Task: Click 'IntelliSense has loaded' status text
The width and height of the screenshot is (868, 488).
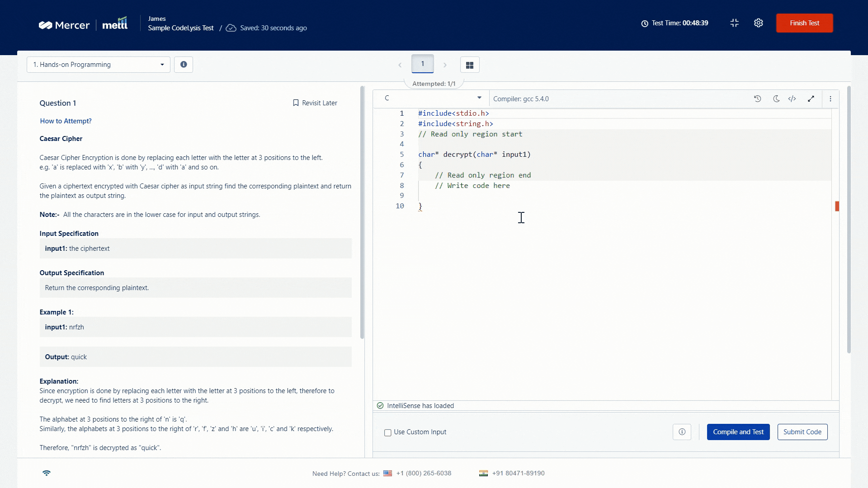Action: [420, 406]
